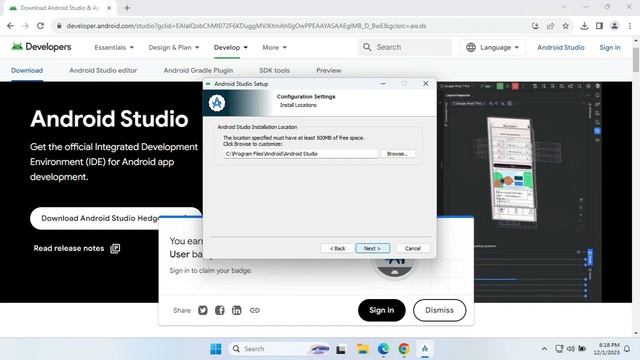Show hidden system tray icons
Image resolution: width=640 pixels, height=360 pixels.
(x=544, y=349)
